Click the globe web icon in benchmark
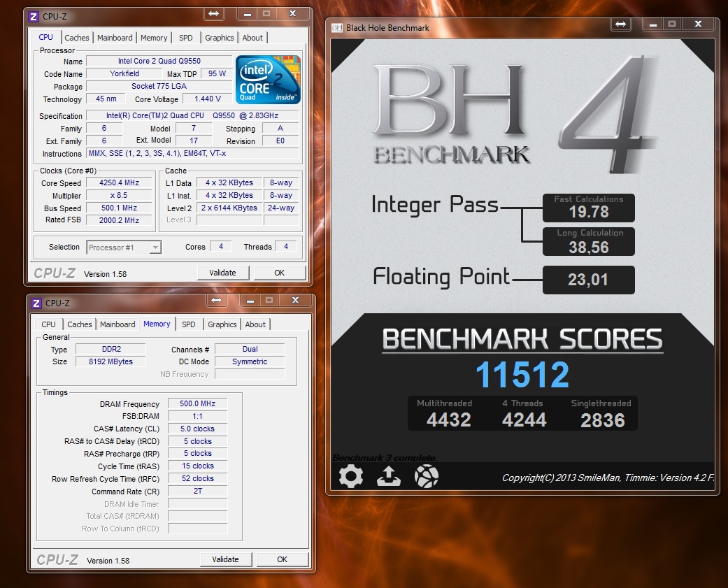728x588 pixels. point(426,476)
